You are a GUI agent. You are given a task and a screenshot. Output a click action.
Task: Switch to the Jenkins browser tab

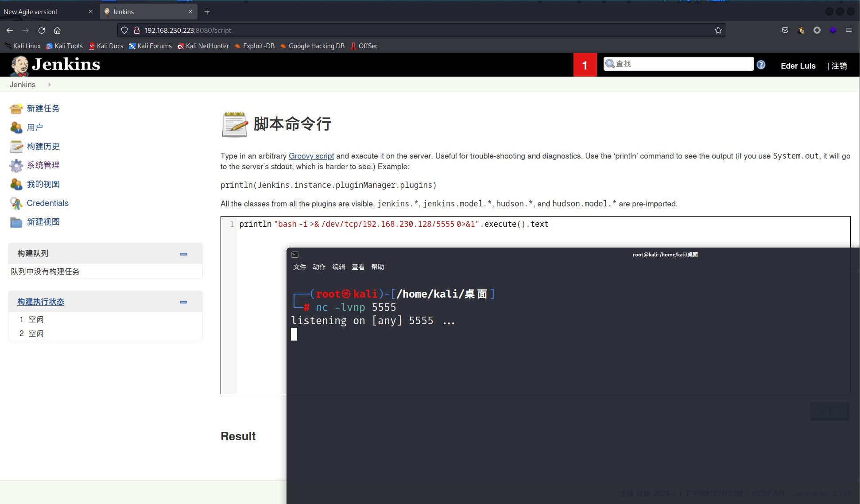149,12
